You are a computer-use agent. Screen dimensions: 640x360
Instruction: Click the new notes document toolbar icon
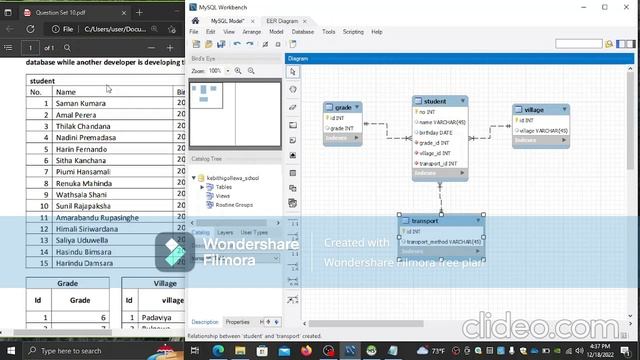(293, 44)
